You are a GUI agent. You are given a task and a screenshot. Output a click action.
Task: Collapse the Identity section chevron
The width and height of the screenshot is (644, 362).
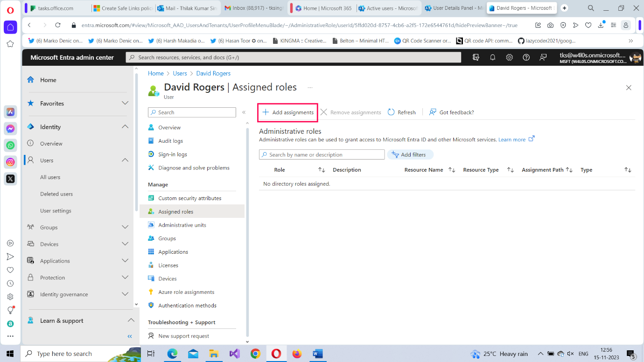(x=125, y=126)
